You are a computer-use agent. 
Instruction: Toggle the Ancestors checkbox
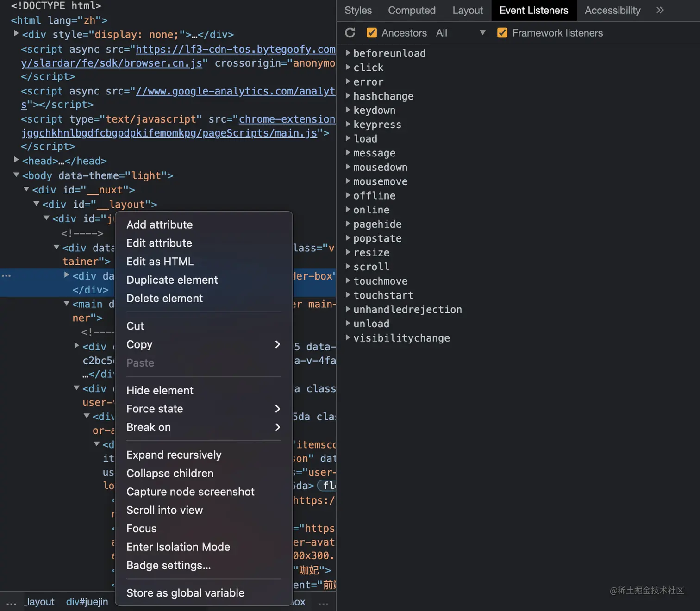coord(371,33)
